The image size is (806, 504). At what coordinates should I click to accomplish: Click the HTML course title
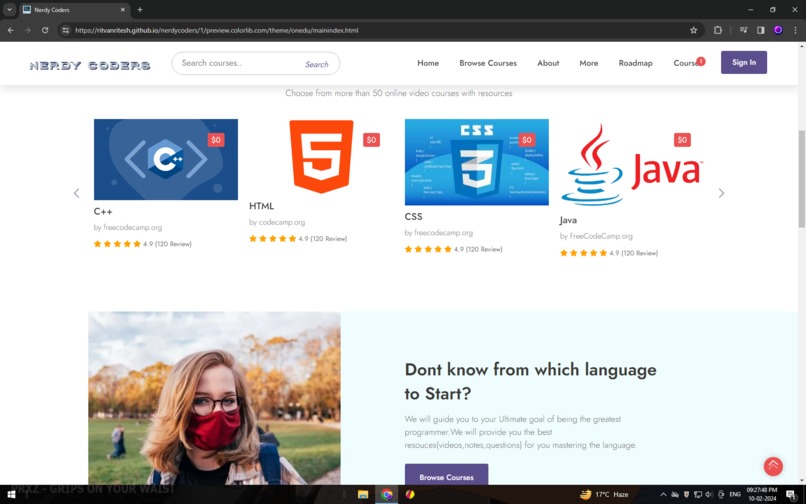click(262, 206)
